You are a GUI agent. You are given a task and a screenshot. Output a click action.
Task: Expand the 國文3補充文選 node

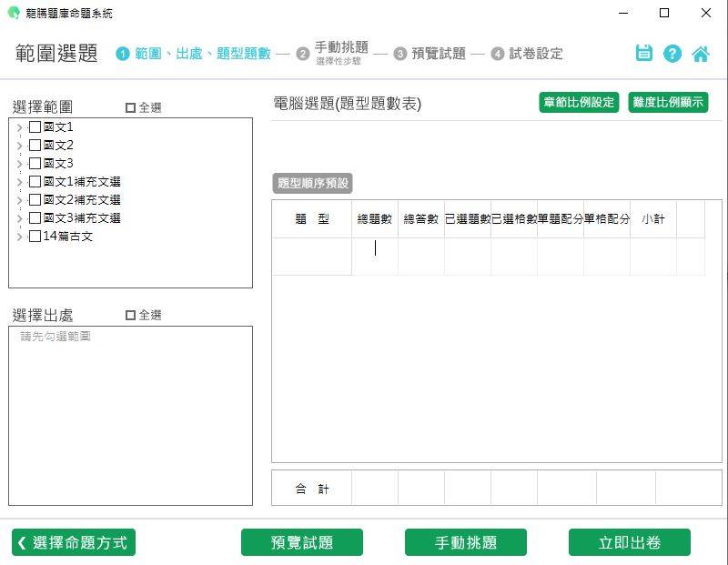19,218
